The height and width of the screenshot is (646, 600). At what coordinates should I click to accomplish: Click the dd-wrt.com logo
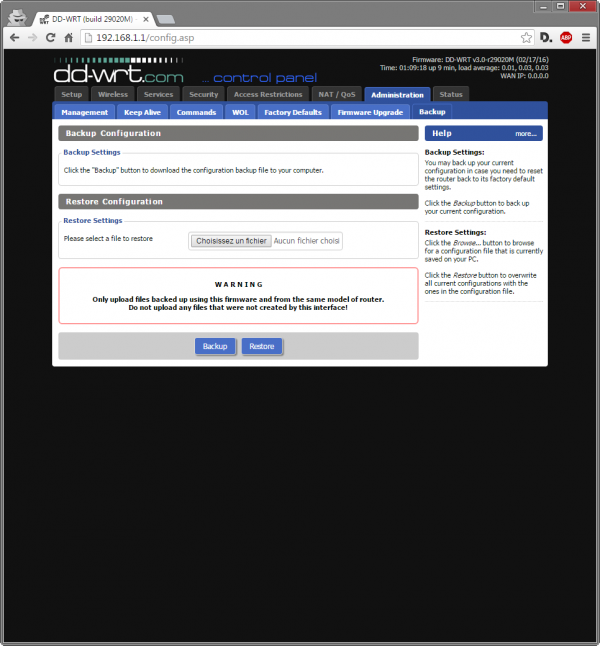pos(119,74)
